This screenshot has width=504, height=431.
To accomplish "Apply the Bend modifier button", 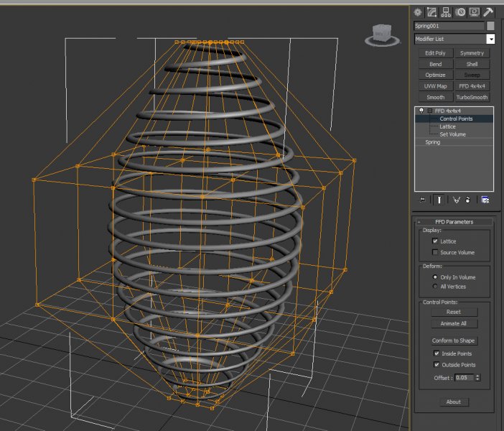I will click(x=436, y=64).
